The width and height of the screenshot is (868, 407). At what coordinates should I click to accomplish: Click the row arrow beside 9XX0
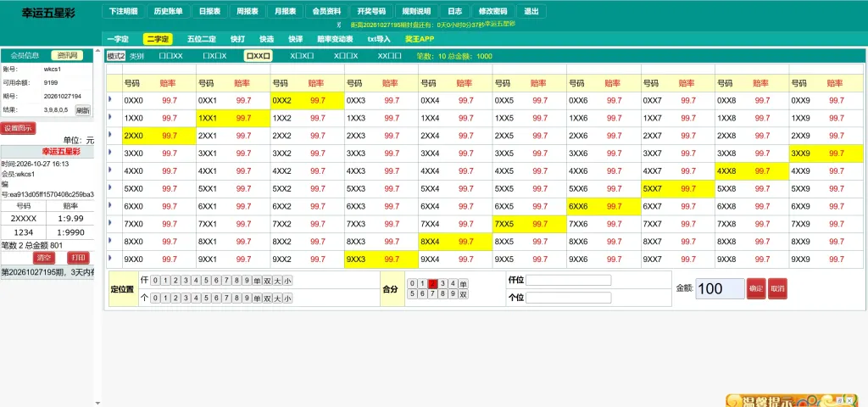tap(109, 258)
